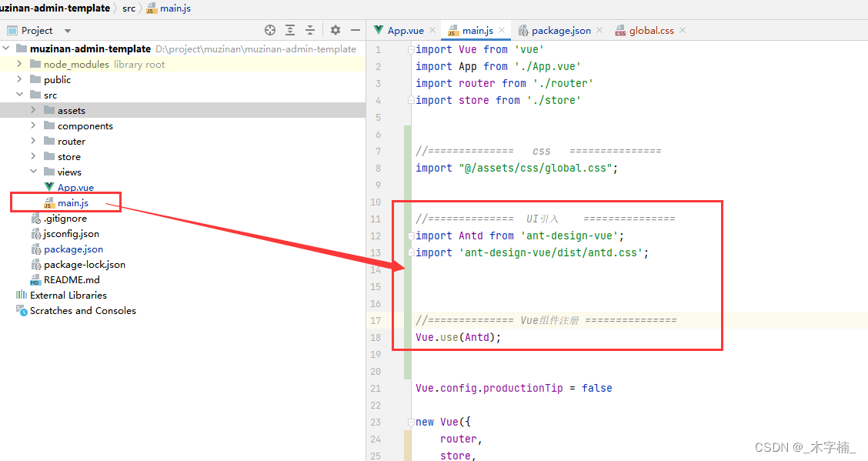Image resolution: width=868 pixels, height=461 pixels.
Task: Expand the public folder
Action: tap(19, 79)
